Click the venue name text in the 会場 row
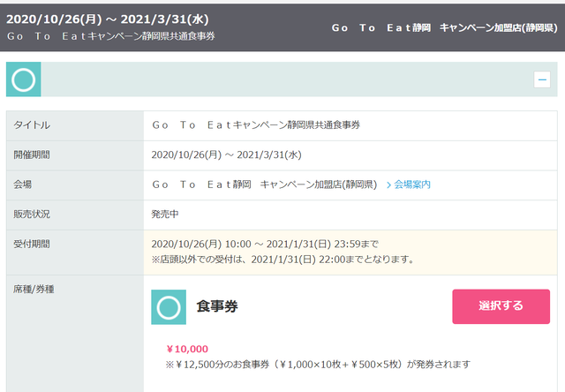 click(264, 185)
